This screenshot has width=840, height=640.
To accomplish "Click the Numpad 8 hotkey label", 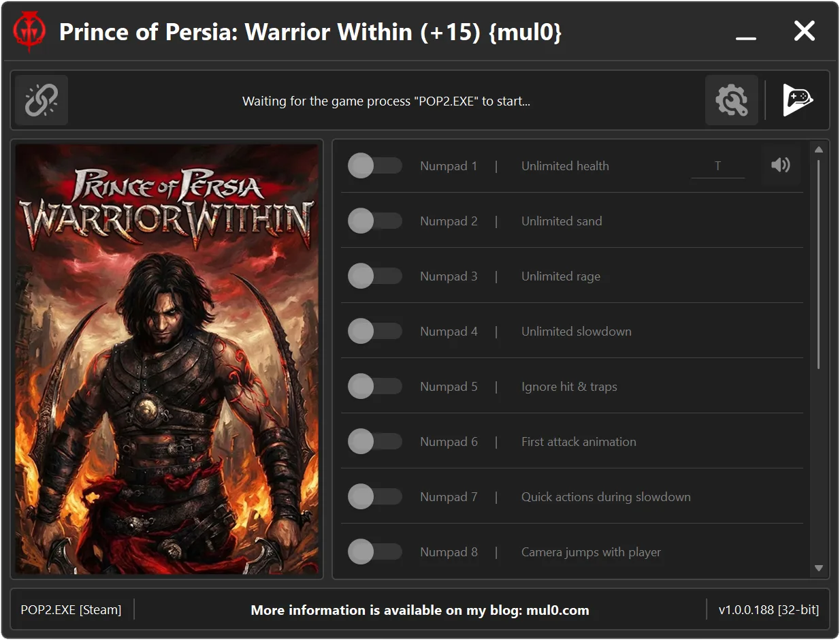I will pyautogui.click(x=449, y=551).
